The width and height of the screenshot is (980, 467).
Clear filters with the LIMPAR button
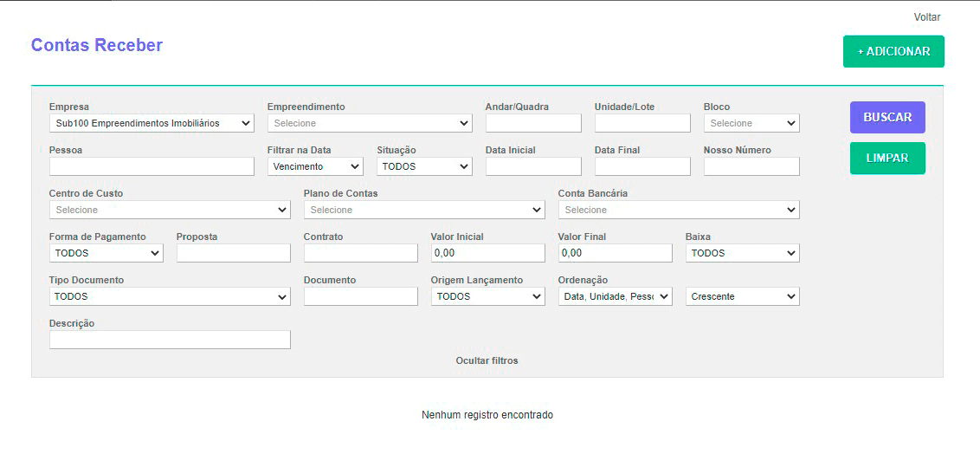887,159
